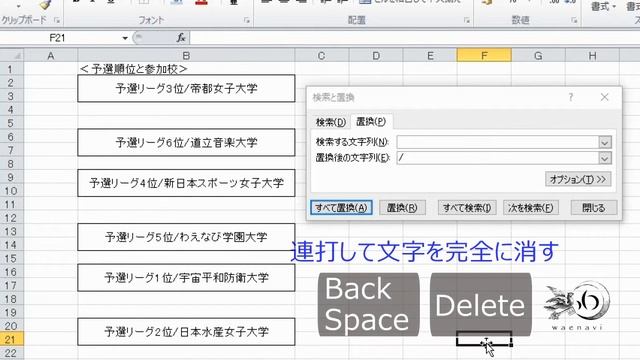Open the クリップボード group dialog launcher
640x360 pixels.
point(57,20)
